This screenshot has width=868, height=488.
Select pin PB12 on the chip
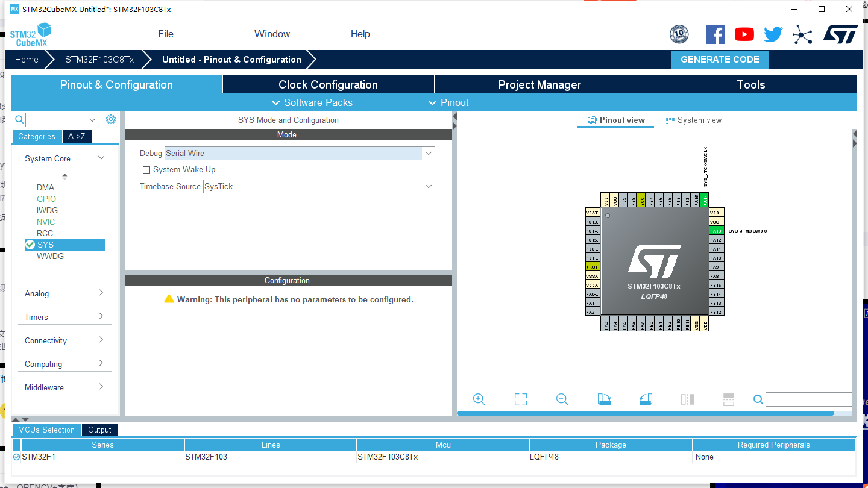(716, 312)
